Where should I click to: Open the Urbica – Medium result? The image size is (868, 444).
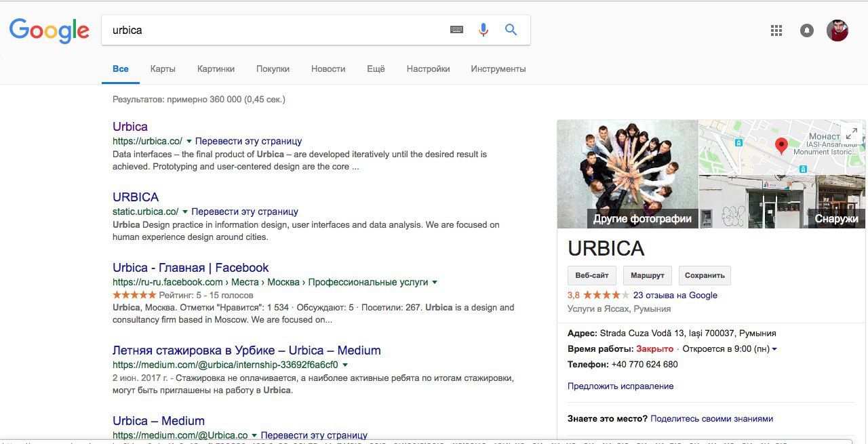(x=159, y=421)
